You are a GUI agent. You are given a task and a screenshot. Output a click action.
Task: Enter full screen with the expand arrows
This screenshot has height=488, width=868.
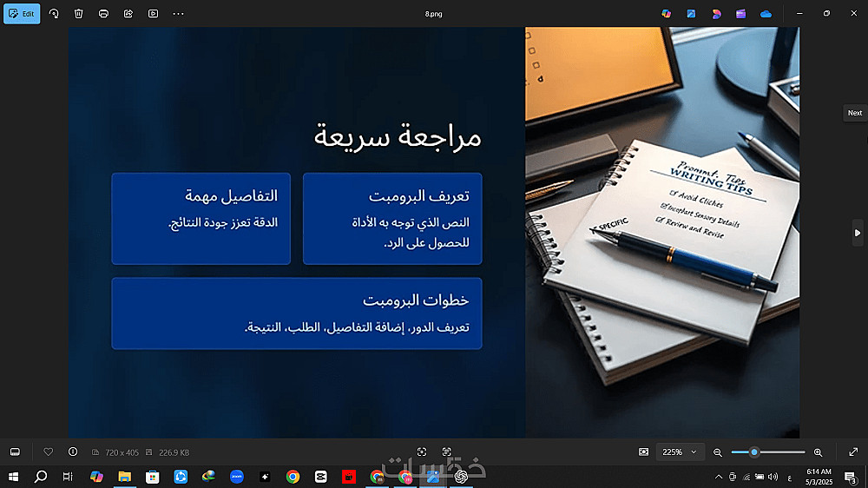853,452
